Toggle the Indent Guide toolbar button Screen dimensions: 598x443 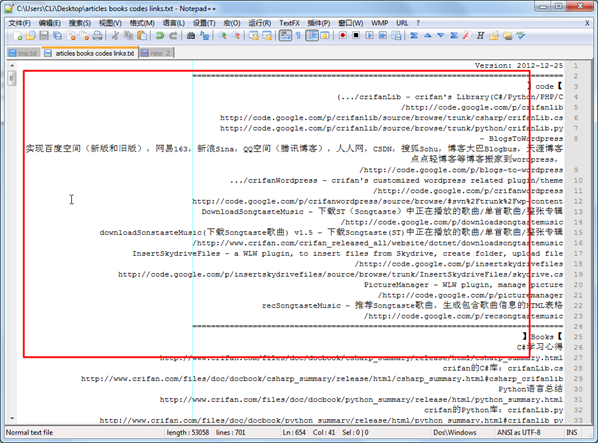tap(312, 36)
